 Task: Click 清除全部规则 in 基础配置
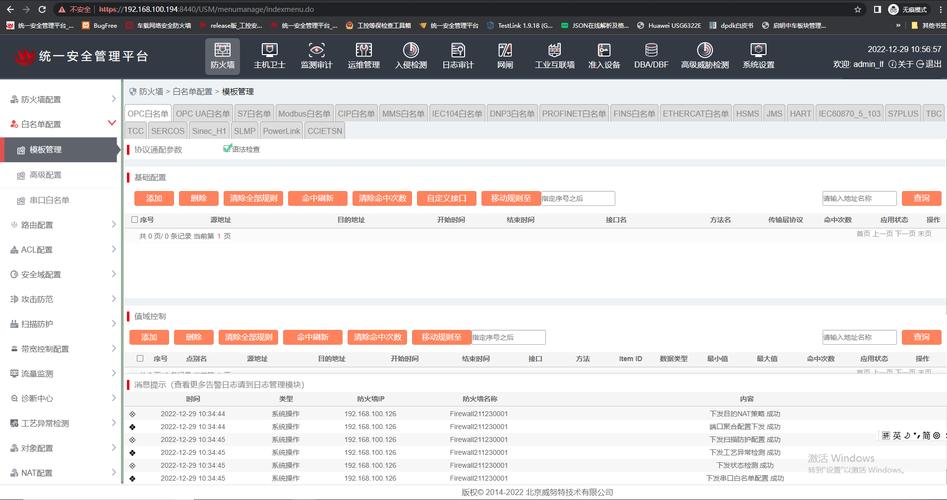click(x=252, y=198)
